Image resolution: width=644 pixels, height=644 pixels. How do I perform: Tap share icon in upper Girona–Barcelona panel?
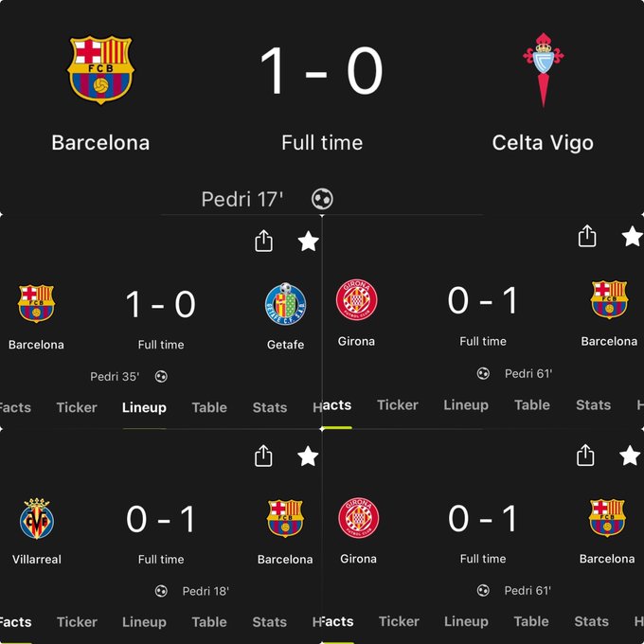tap(587, 236)
